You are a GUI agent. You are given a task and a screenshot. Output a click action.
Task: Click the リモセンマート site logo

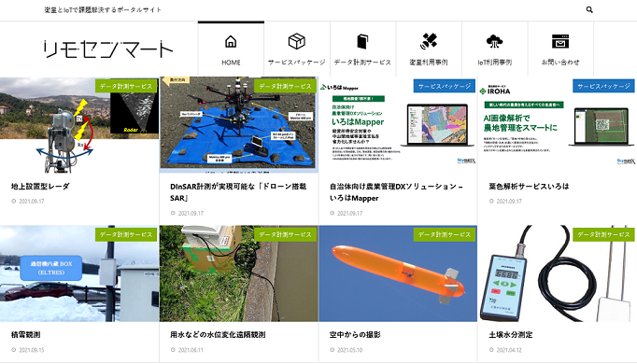coord(108,49)
